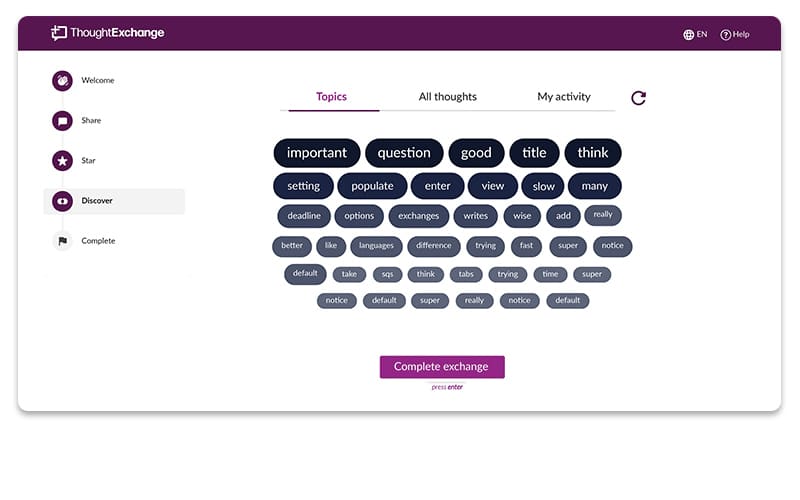
Task: Click the ThoughtExchange logo
Action: 108,33
